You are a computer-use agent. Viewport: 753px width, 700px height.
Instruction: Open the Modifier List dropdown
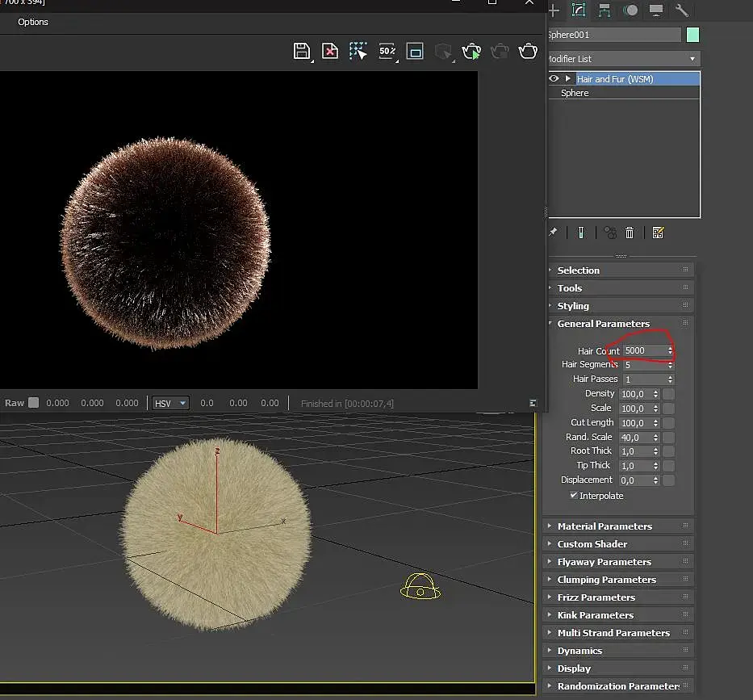pyautogui.click(x=621, y=59)
